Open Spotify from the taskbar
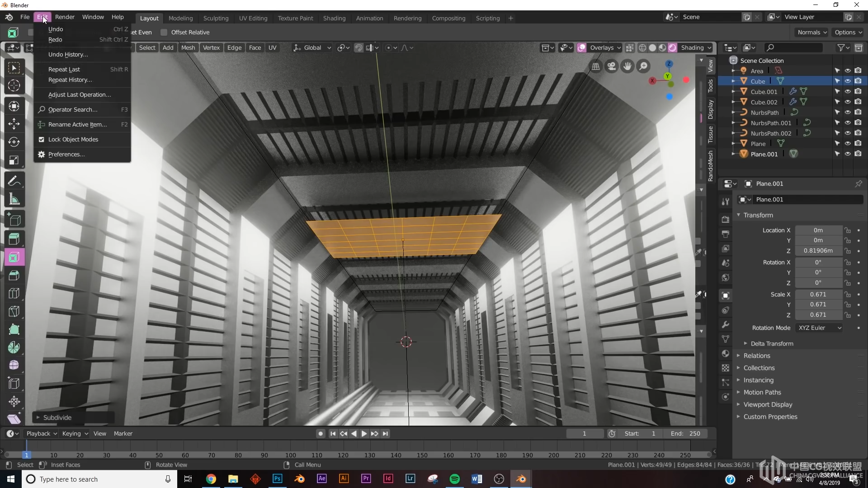Viewport: 868px width, 488px height. 455,479
